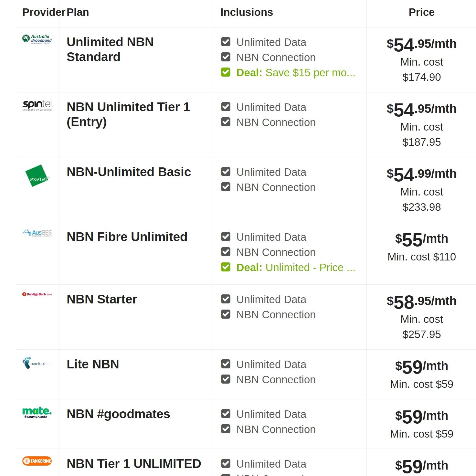Open the Lite NBN plan title
The height and width of the screenshot is (476, 476).
[x=93, y=364]
